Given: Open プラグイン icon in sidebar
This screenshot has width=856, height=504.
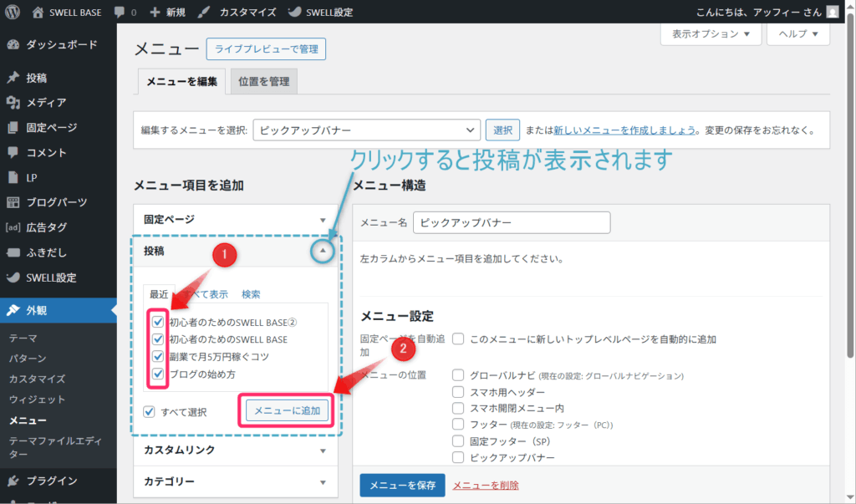Looking at the screenshot, I should click(x=13, y=481).
